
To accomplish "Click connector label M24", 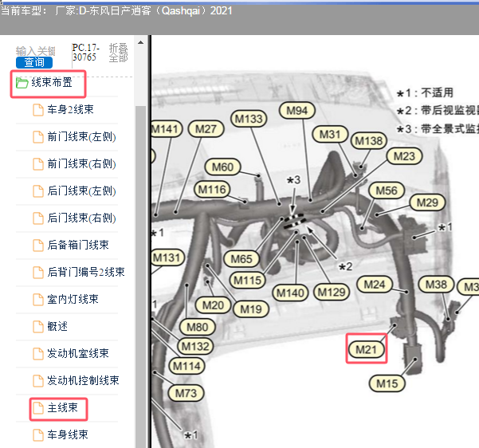I will [x=375, y=285].
